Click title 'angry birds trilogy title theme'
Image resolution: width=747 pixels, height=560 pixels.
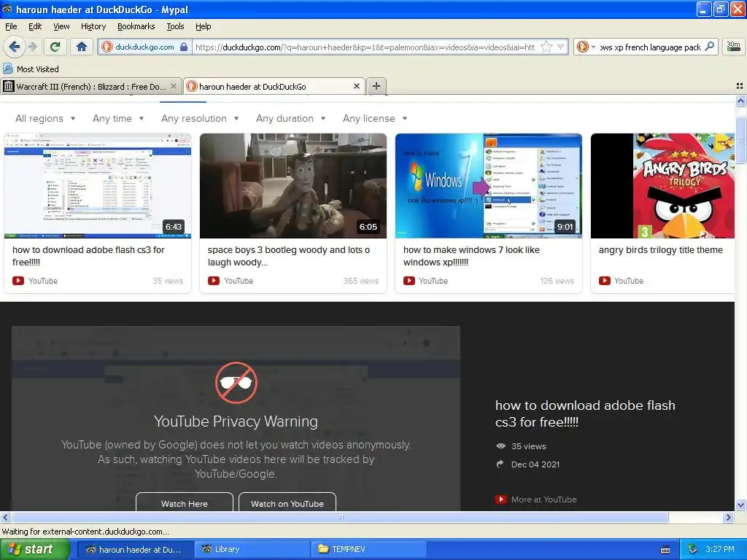coord(660,250)
